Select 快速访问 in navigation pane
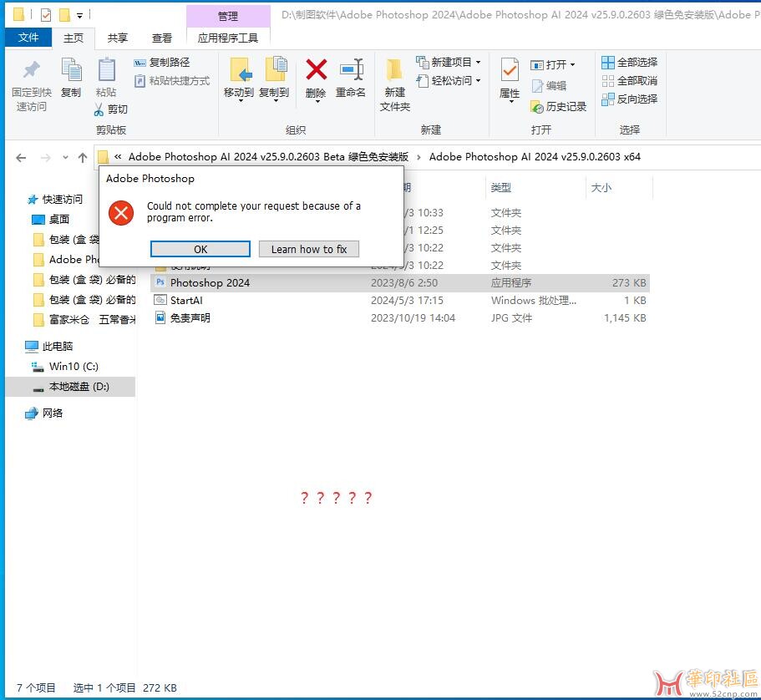The height and width of the screenshot is (700, 761). pyautogui.click(x=62, y=199)
